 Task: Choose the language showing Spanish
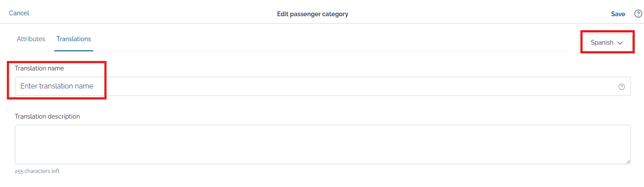coord(606,42)
